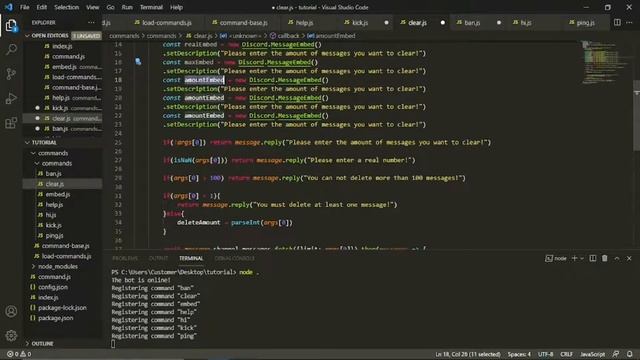Switch to Output panel tab

pos(158,258)
